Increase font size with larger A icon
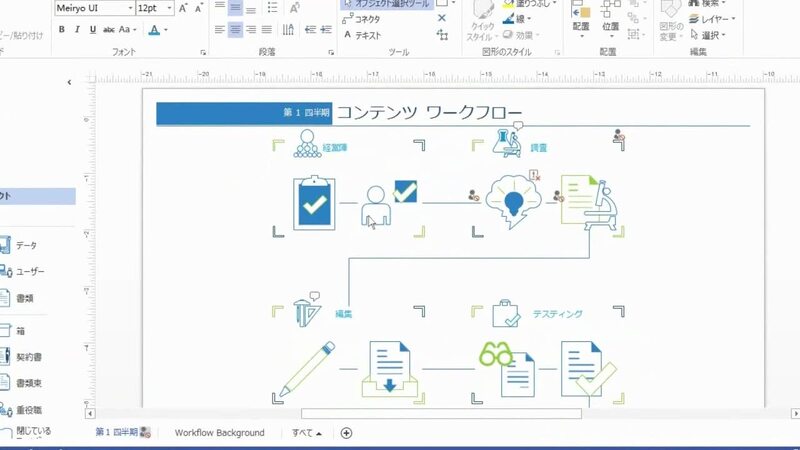 click(183, 8)
